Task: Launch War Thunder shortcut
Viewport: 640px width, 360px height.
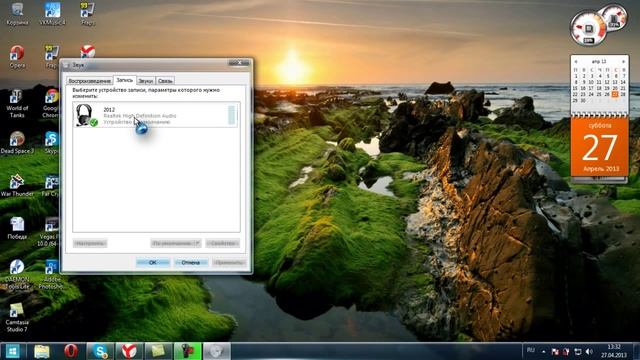Action: pos(17,186)
